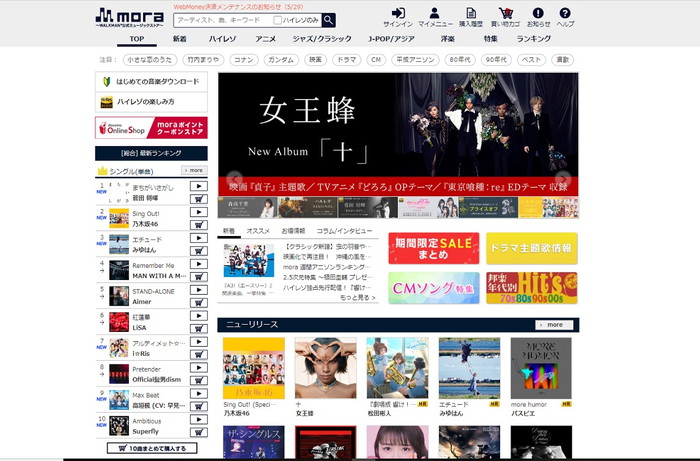700x461 pixels.
Task: Click the search magnifier icon
Action: click(x=329, y=20)
